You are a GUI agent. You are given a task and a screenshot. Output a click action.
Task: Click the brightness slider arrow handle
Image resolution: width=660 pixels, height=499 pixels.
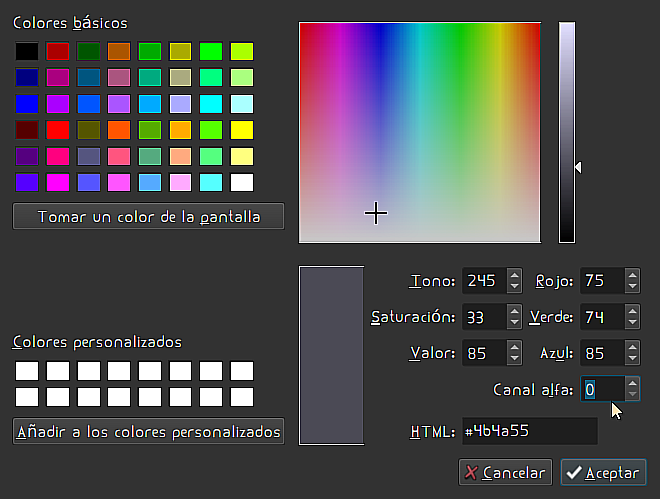click(x=577, y=169)
